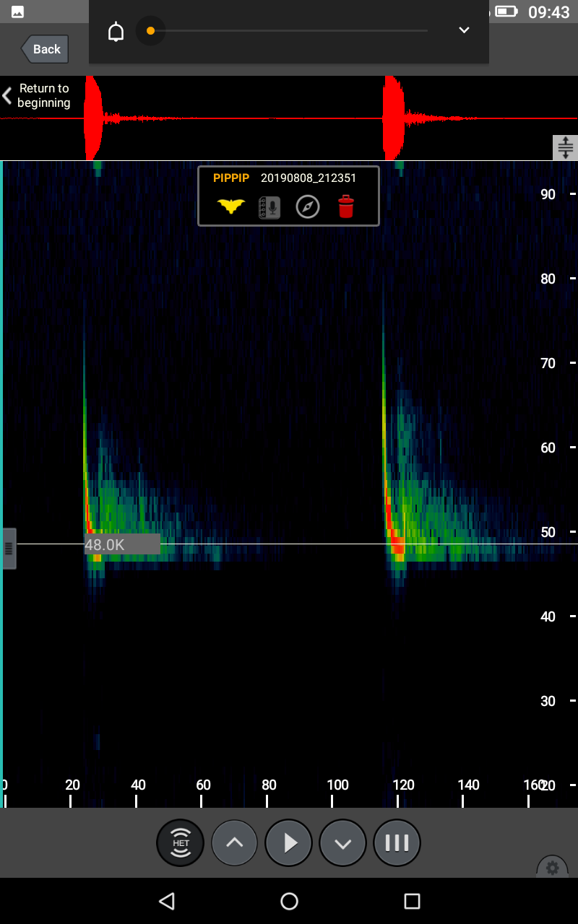Tap the left edge frequency handle
Viewport: 578px width, 924px height.
click(9, 549)
